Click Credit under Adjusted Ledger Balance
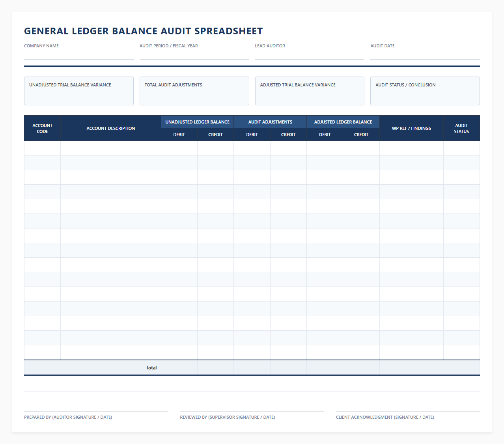 coord(361,135)
